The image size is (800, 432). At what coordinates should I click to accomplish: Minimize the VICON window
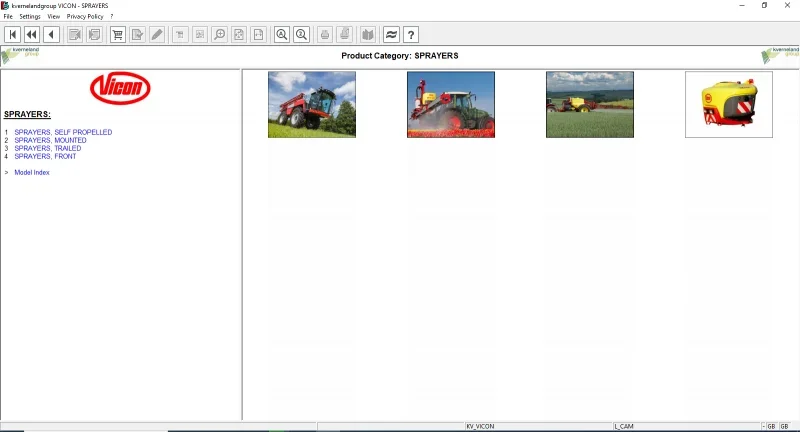click(742, 6)
